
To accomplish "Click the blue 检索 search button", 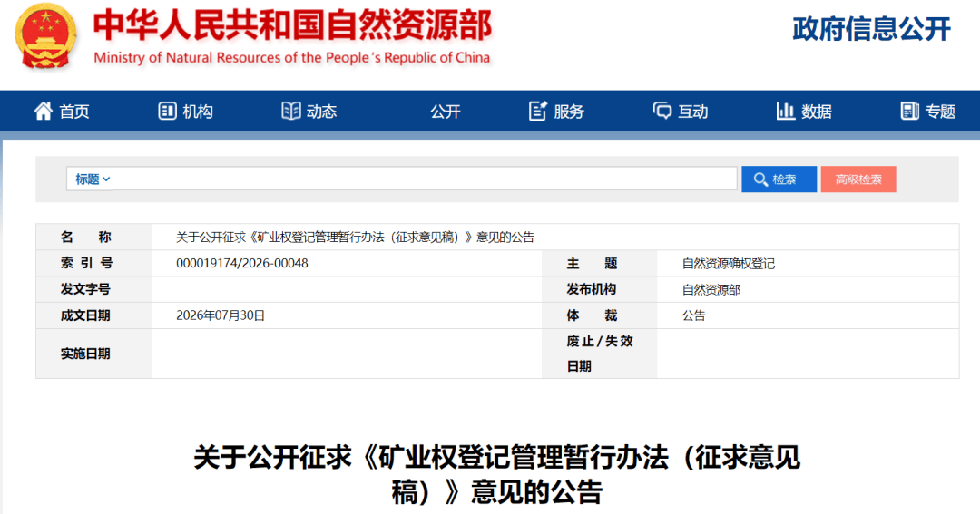I will tap(779, 179).
